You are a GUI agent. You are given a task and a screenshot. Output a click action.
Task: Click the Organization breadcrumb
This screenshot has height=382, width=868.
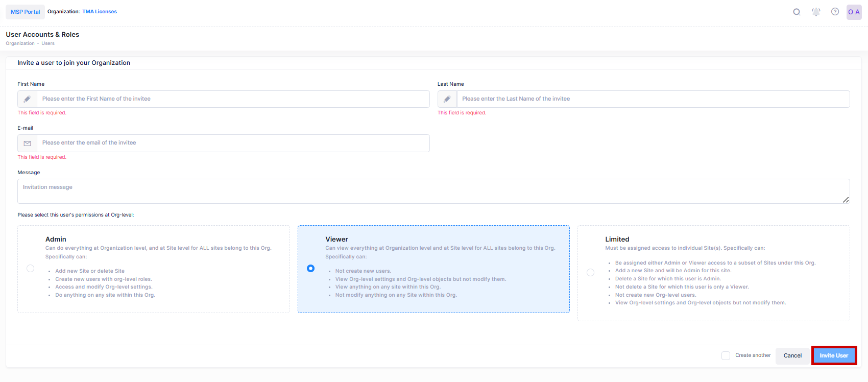click(x=20, y=43)
